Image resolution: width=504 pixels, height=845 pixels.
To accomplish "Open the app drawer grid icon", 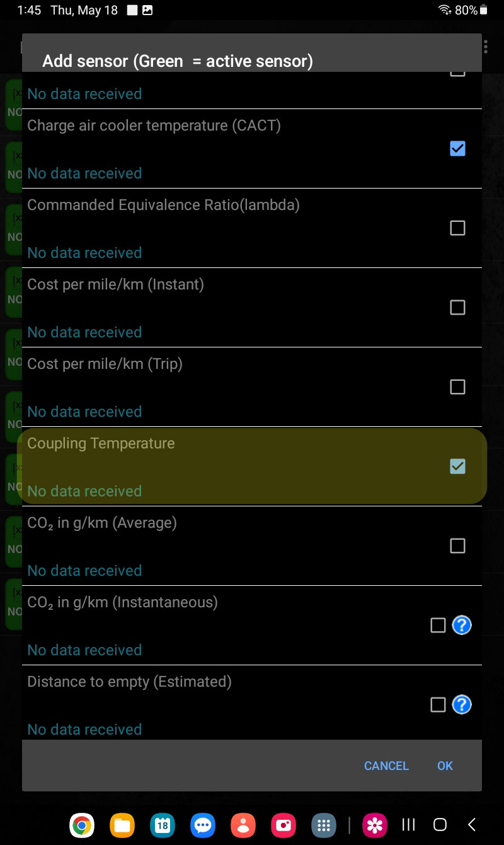I will 324,825.
